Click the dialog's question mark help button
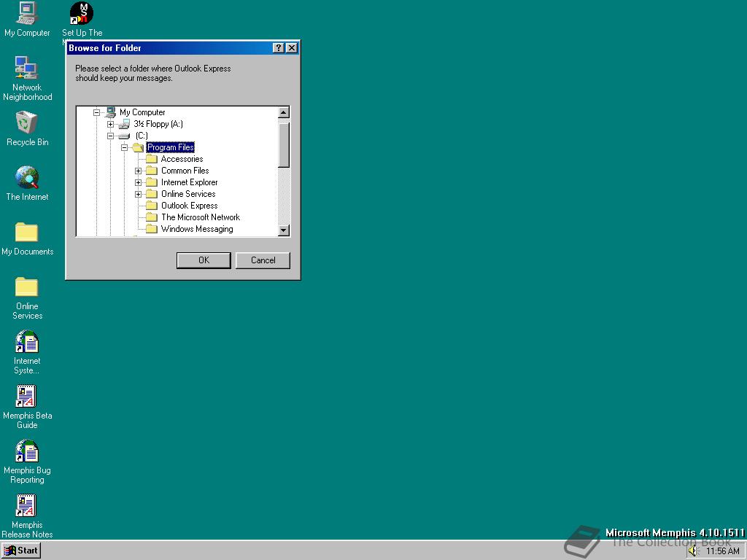This screenshot has width=747, height=560. click(x=279, y=48)
